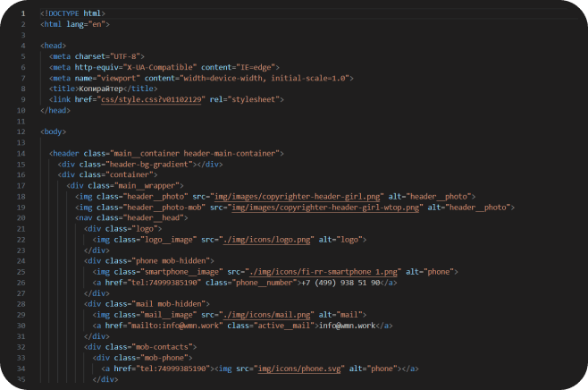Click the opening body tag
The height and width of the screenshot is (390, 588).
click(54, 131)
